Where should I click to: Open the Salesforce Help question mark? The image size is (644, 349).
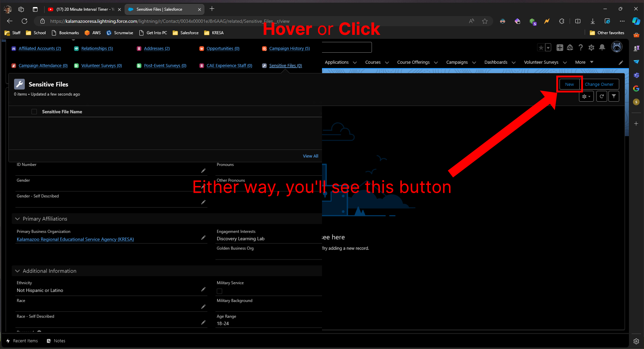point(581,48)
